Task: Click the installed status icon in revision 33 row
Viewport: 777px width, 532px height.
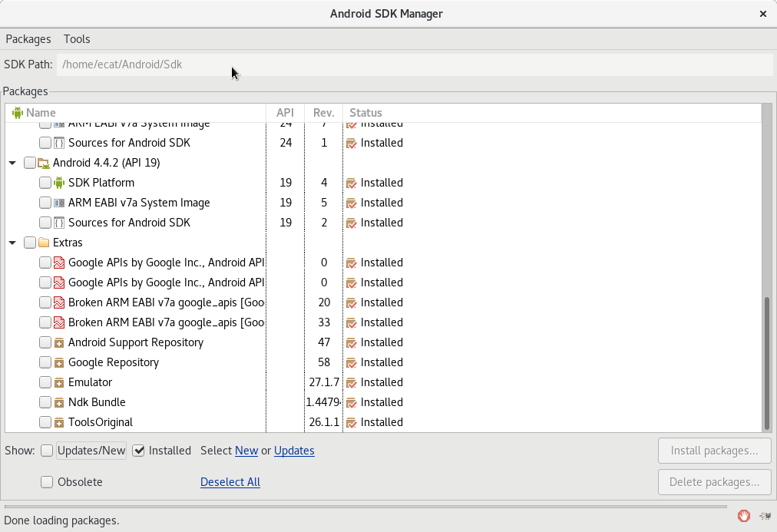Action: point(352,323)
